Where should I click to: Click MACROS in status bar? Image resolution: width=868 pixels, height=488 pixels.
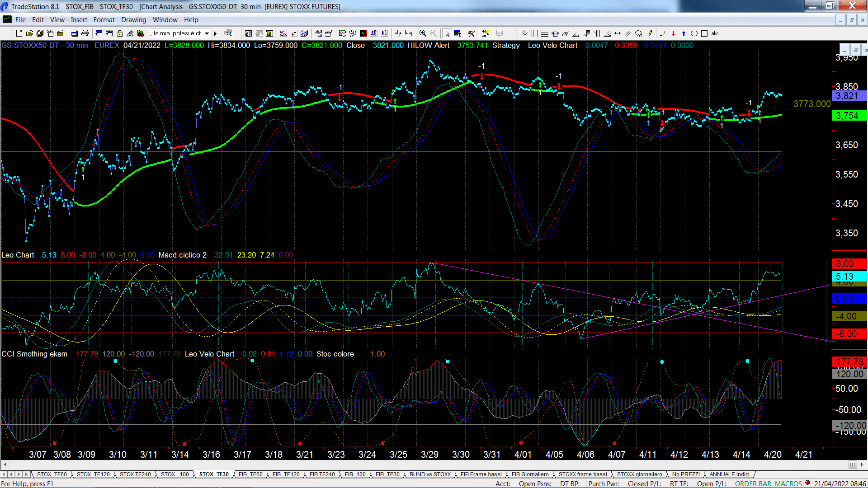(788, 483)
